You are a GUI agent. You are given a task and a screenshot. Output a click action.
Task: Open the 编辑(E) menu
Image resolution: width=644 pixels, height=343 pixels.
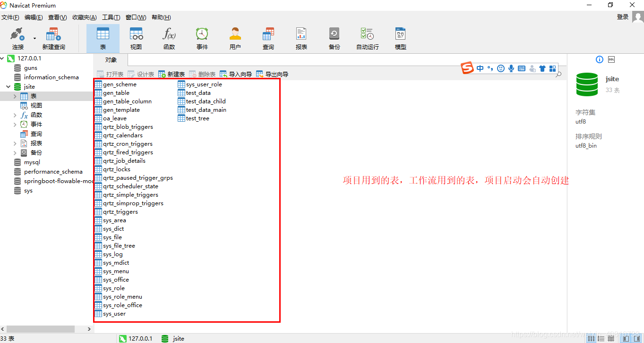(34, 17)
